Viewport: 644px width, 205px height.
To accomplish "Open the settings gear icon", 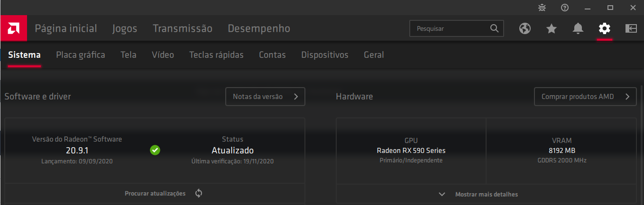I will [x=604, y=28].
